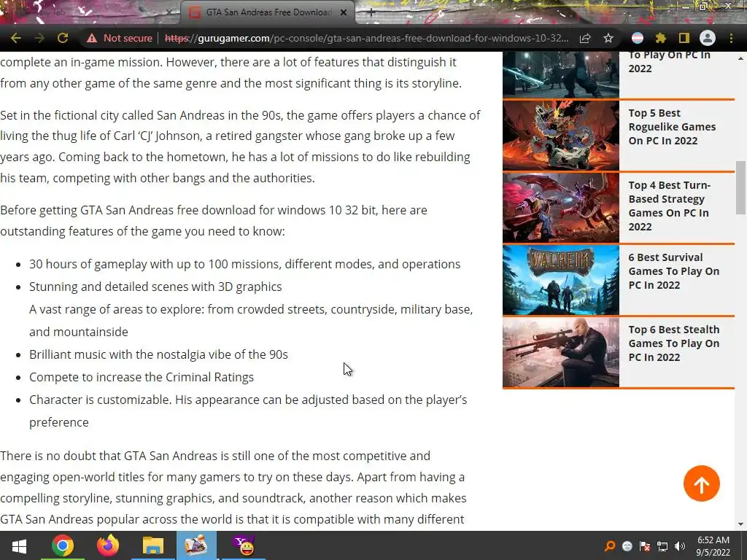Image resolution: width=747 pixels, height=560 pixels.
Task: Click the gray face tray icon
Action: click(x=627, y=547)
